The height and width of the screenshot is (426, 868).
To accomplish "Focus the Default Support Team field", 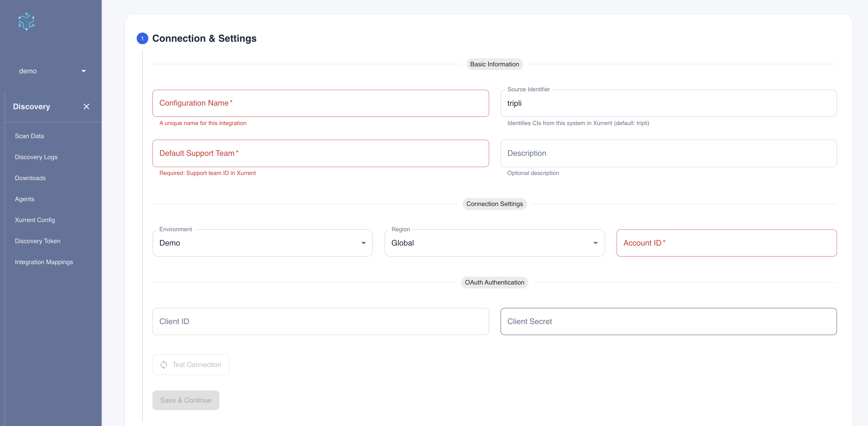I will click(x=320, y=153).
